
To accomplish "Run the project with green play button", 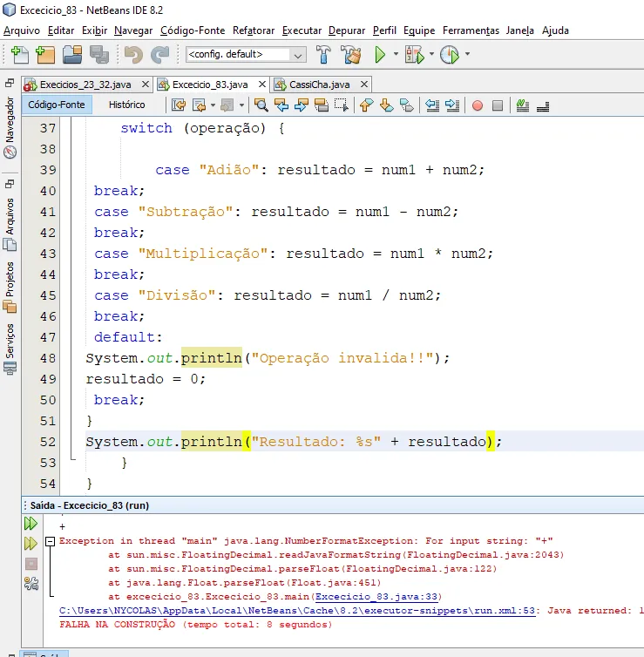I will [380, 55].
